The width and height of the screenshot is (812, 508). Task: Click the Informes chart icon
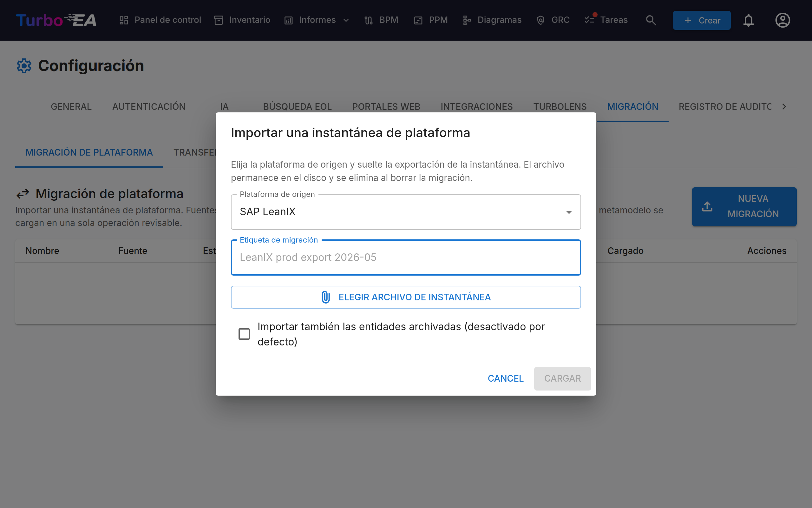click(x=289, y=21)
